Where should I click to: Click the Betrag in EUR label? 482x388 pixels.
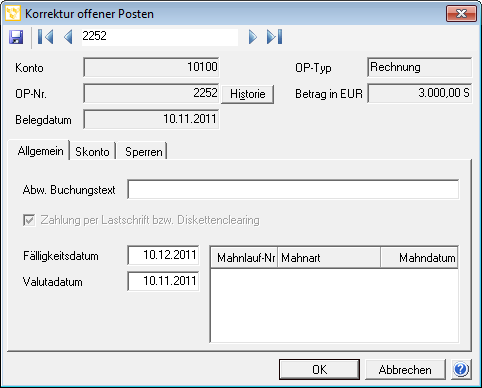329,94
